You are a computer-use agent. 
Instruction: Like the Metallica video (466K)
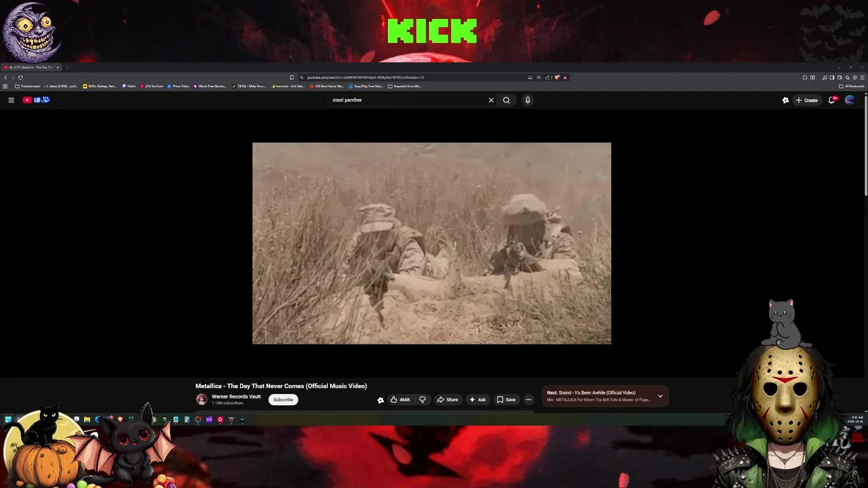[x=400, y=399]
